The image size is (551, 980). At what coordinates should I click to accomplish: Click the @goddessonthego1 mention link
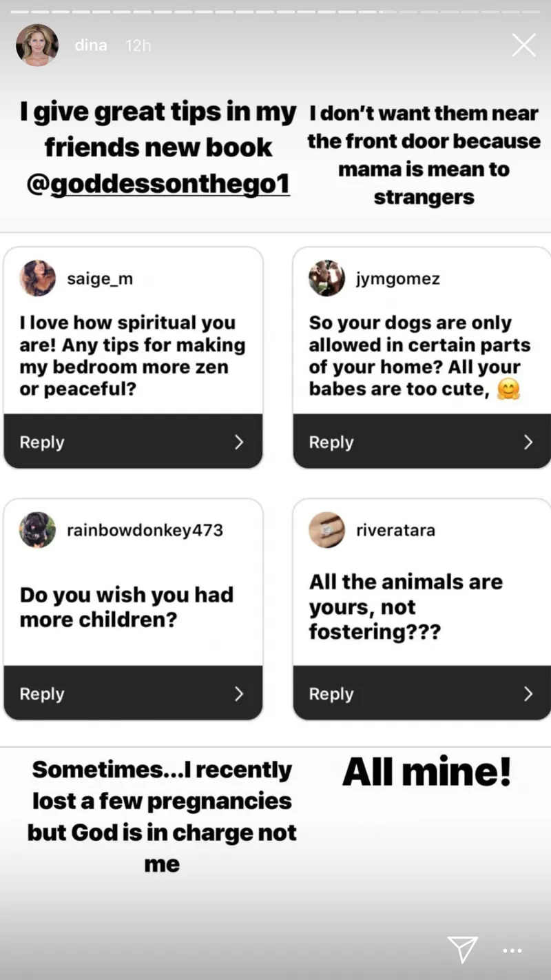coord(158,185)
